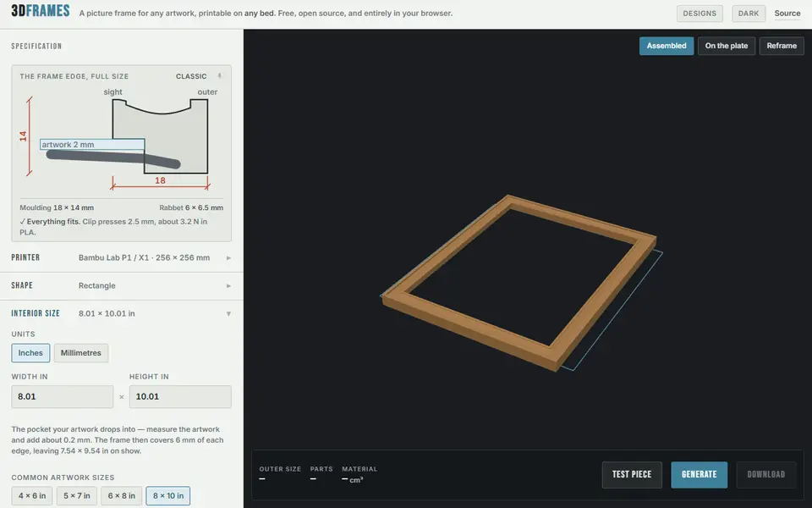Viewport: 812px width, 508px height.
Task: Switch to On the plate view
Action: click(x=726, y=46)
